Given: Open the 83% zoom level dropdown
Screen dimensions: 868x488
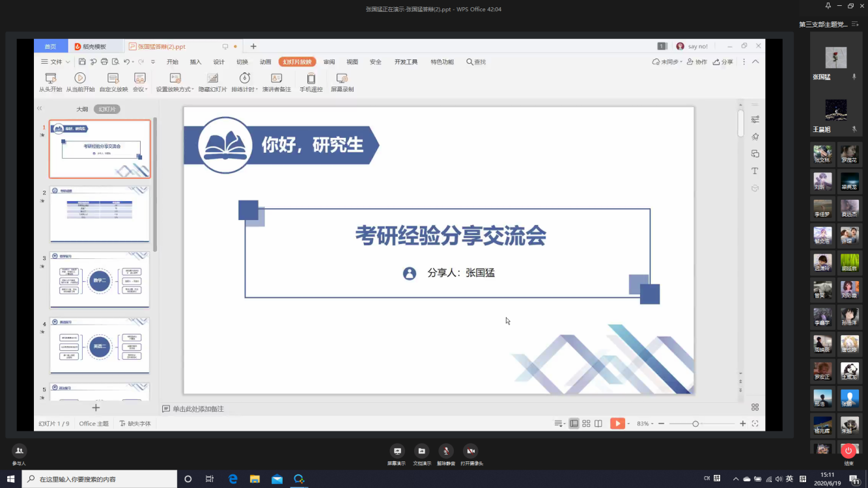Looking at the screenshot, I should pos(645,424).
